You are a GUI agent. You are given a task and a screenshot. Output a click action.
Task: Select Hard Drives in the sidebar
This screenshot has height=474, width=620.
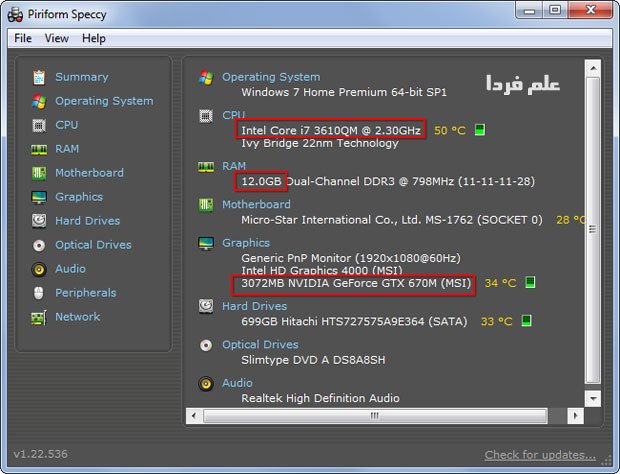click(87, 221)
